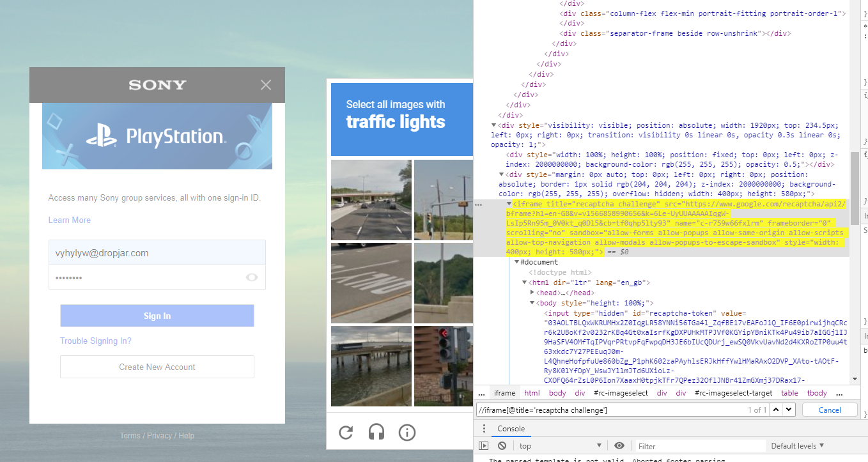The height and width of the screenshot is (462, 868).
Task: Open the reCAPTCHA help info icon
Action: click(407, 433)
